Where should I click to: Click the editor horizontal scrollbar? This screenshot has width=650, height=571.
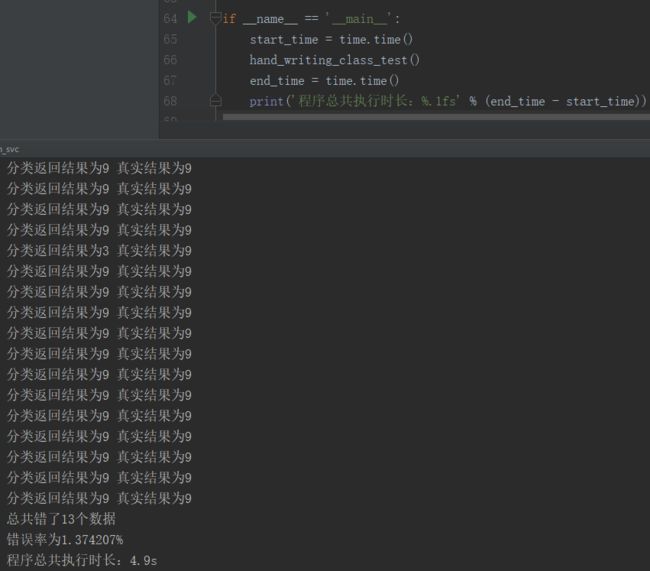click(x=436, y=117)
